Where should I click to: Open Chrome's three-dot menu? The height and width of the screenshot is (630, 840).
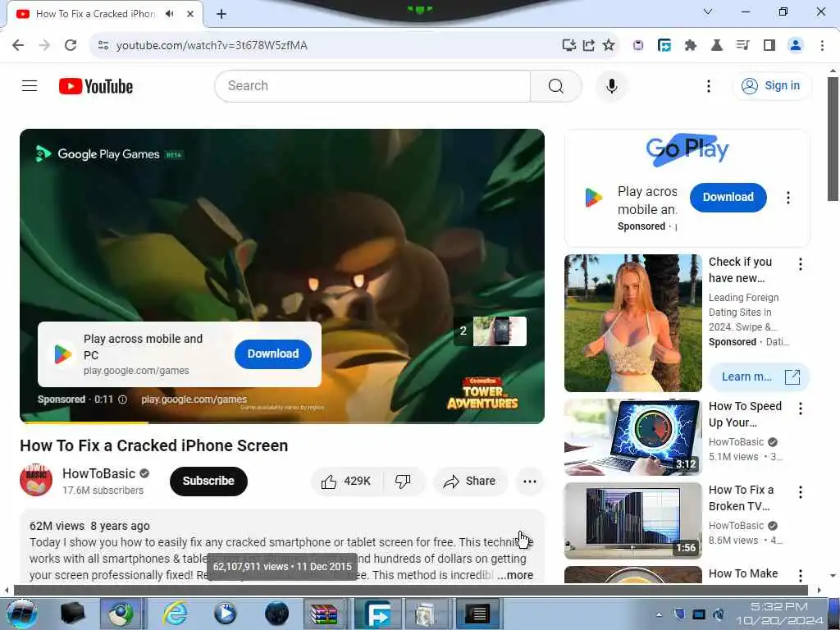coord(822,45)
